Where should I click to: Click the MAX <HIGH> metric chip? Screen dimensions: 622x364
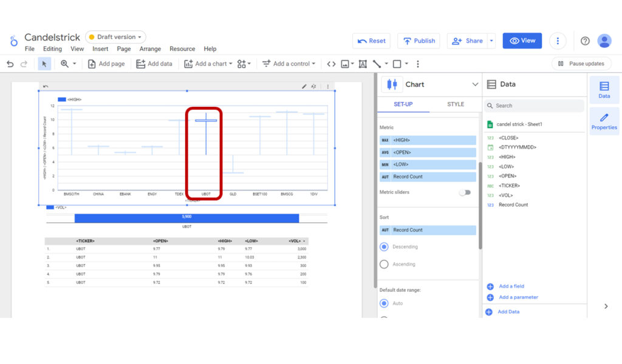click(x=428, y=140)
